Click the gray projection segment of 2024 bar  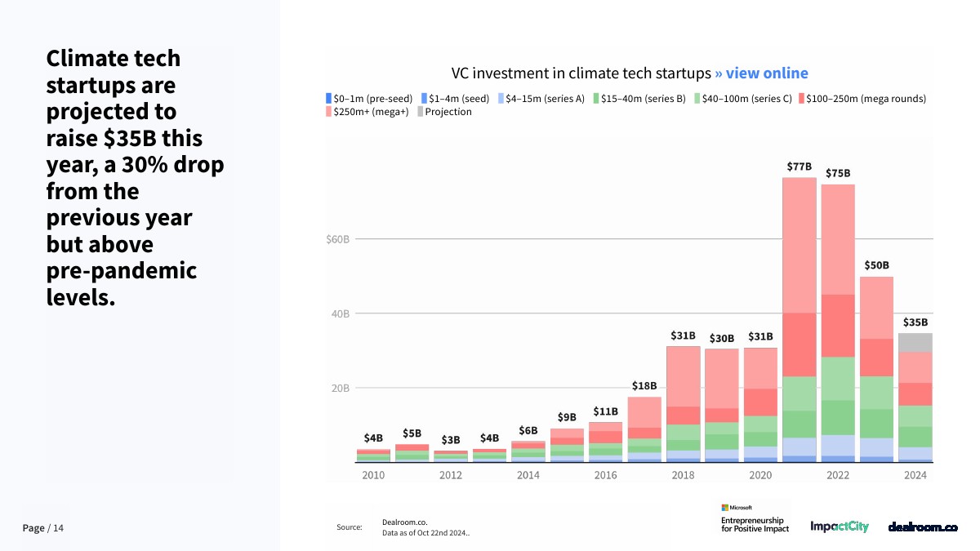coord(915,342)
